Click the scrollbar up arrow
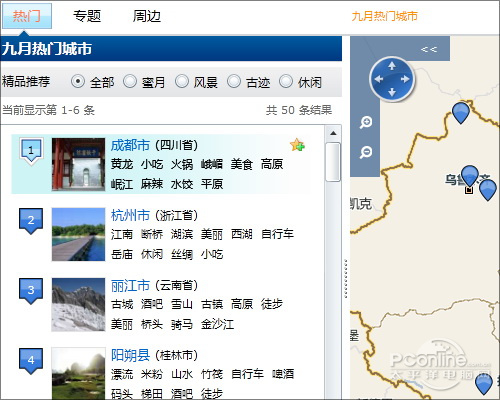 pyautogui.click(x=333, y=133)
